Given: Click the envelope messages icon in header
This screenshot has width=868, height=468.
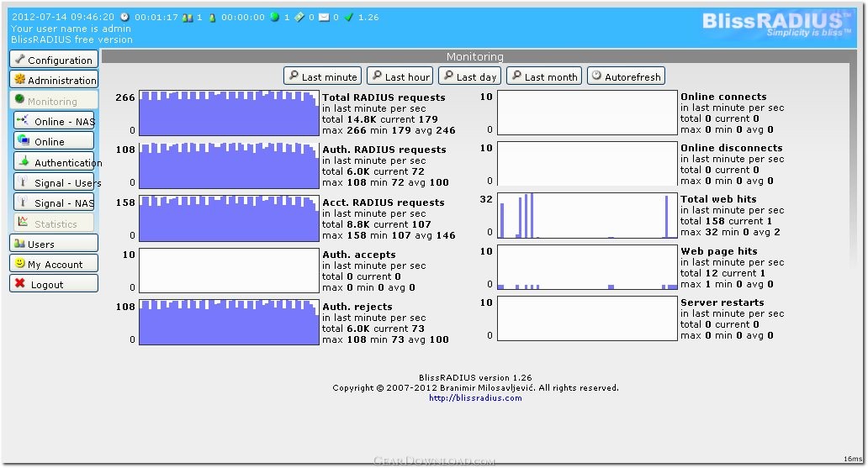Looking at the screenshot, I should 324,17.
